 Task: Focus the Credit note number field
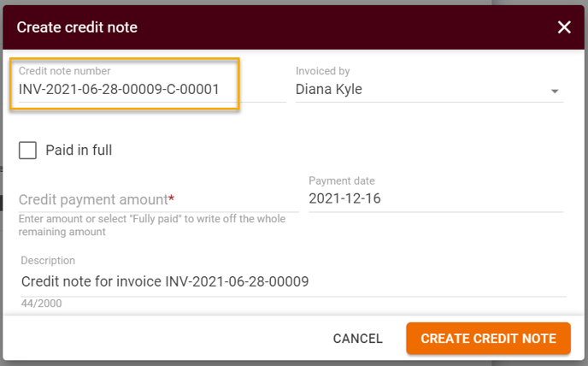152,89
